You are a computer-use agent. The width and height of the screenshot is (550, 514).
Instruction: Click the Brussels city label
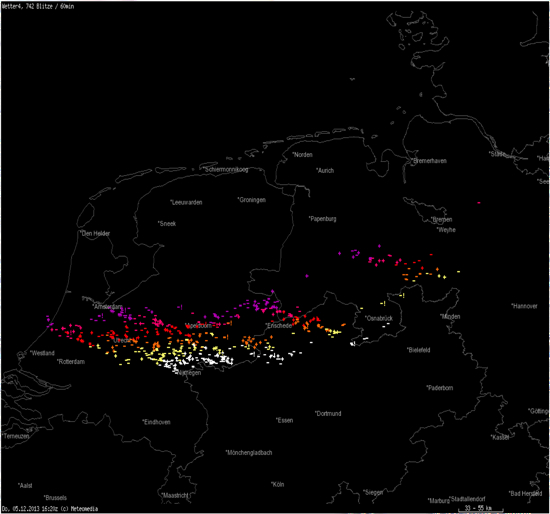(55, 498)
